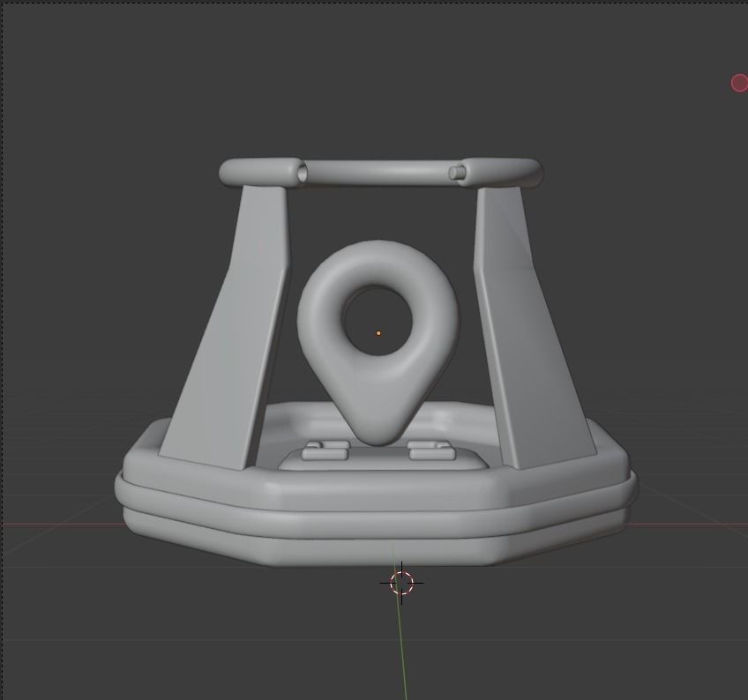748x700 pixels.
Task: Select the right small clip on base
Action: (x=430, y=451)
